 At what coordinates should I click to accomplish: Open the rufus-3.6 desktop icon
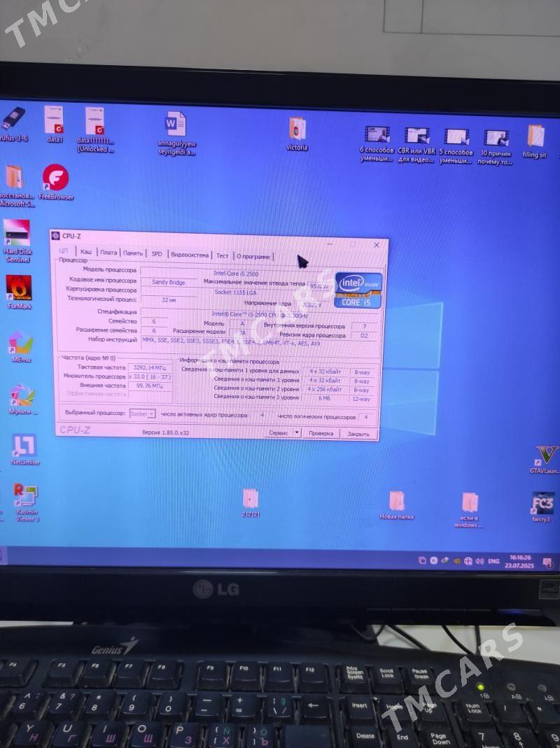click(x=13, y=124)
